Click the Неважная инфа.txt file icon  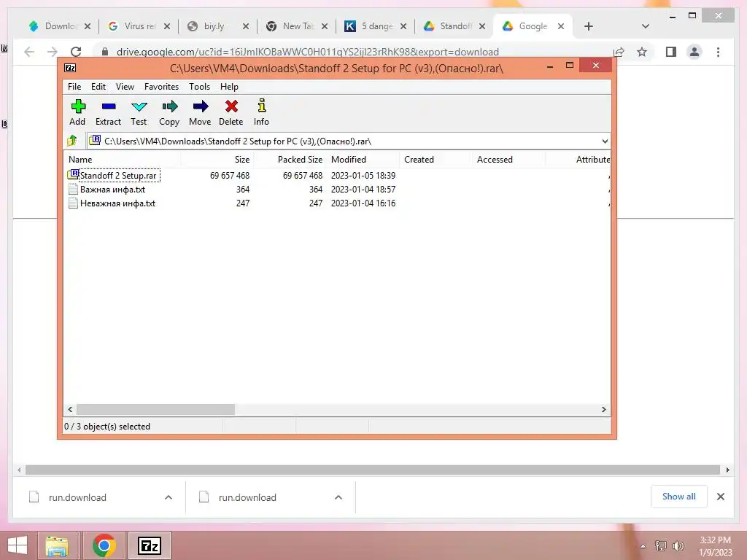point(73,203)
